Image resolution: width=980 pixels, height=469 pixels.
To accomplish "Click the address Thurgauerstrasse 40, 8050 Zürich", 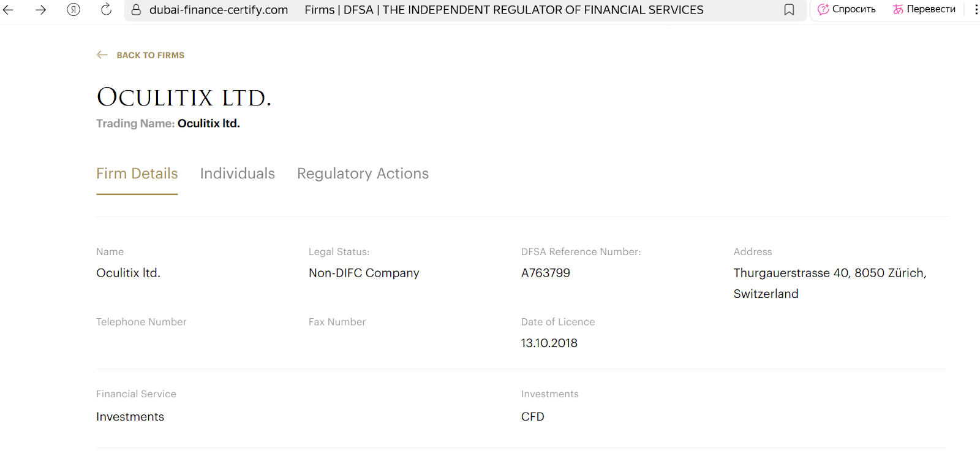I will (x=830, y=273).
